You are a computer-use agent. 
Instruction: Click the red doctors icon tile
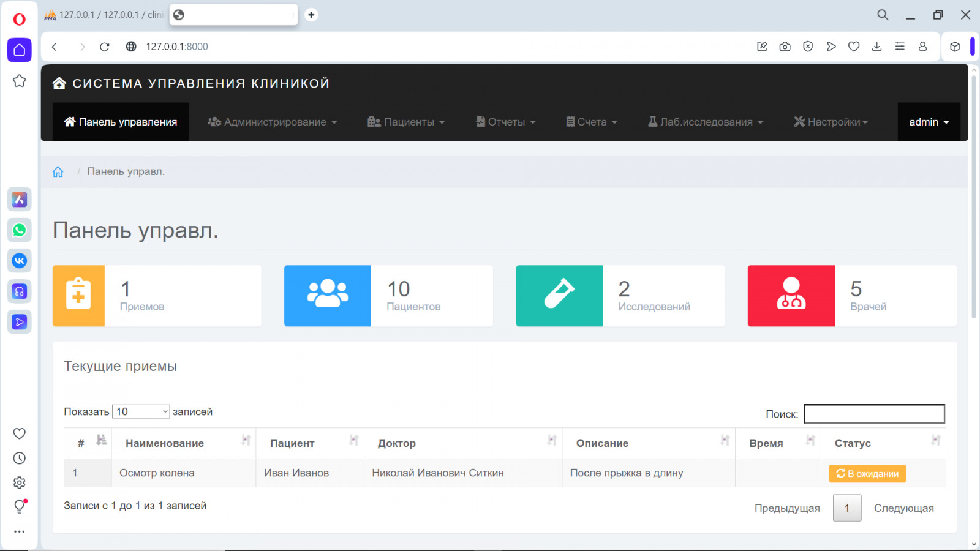point(791,296)
